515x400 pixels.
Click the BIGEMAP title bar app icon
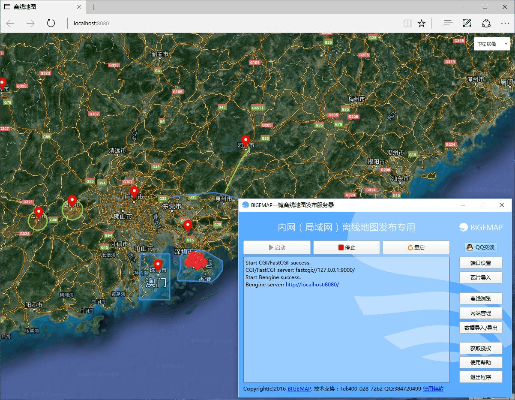(x=245, y=205)
